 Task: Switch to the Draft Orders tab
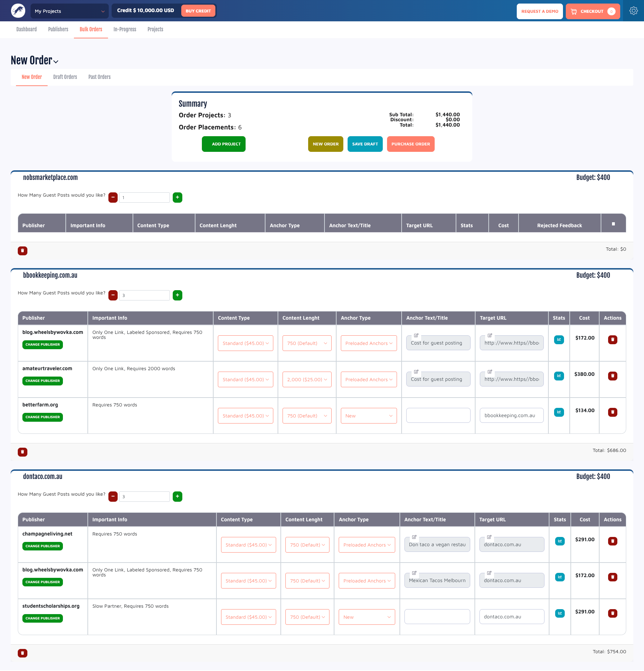click(x=65, y=77)
